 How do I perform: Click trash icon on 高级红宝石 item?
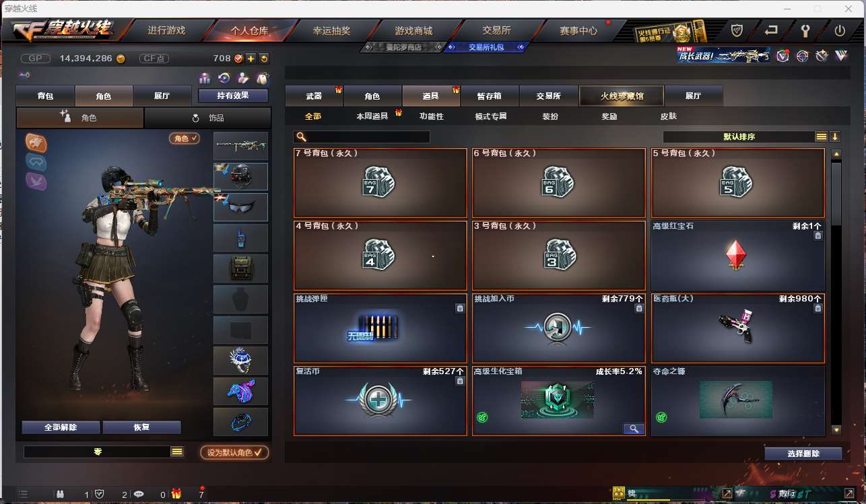[818, 236]
